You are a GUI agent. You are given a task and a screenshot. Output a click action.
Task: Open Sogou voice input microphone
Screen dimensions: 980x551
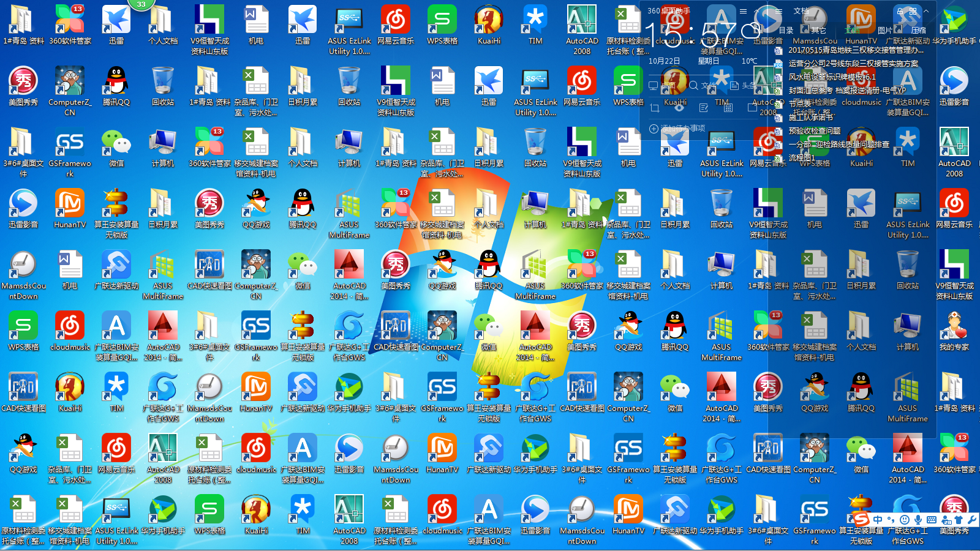click(x=918, y=520)
